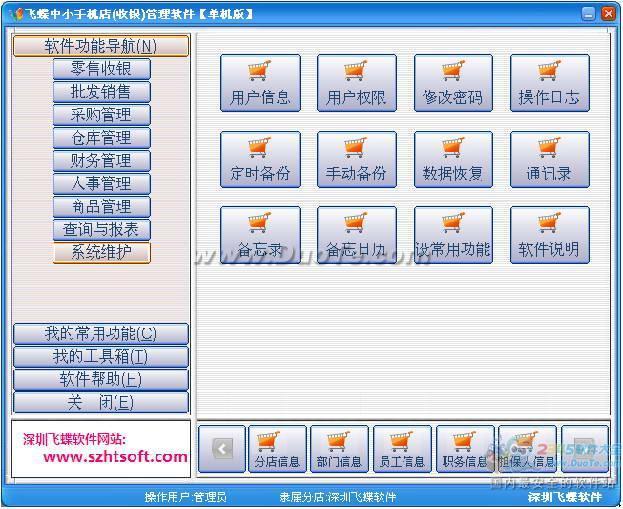Visit the www.szhtsoft.com website link
The width and height of the screenshot is (623, 509).
[x=115, y=457]
